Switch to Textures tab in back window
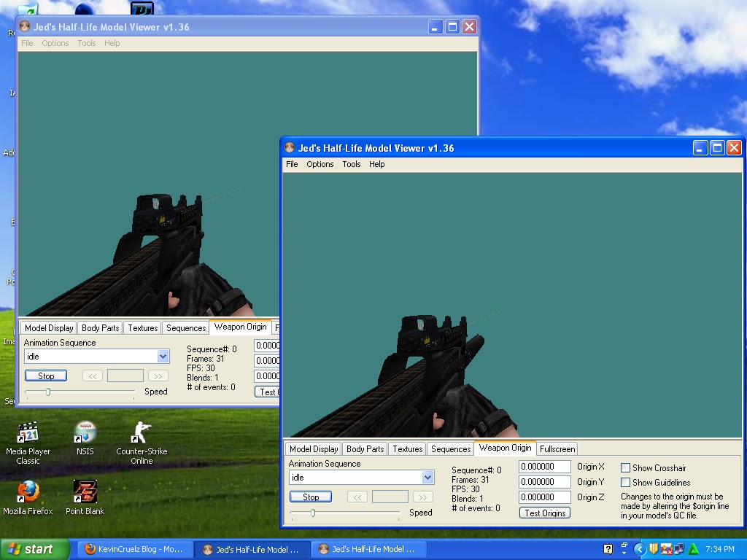747x560 pixels. (142, 327)
